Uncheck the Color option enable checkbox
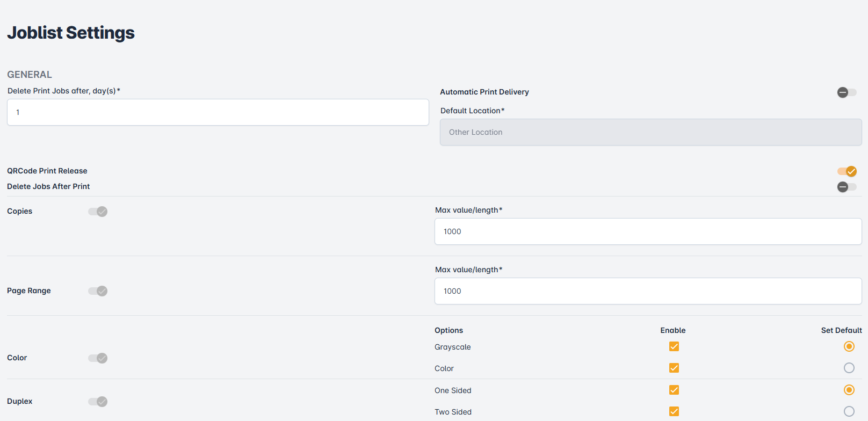 674,368
